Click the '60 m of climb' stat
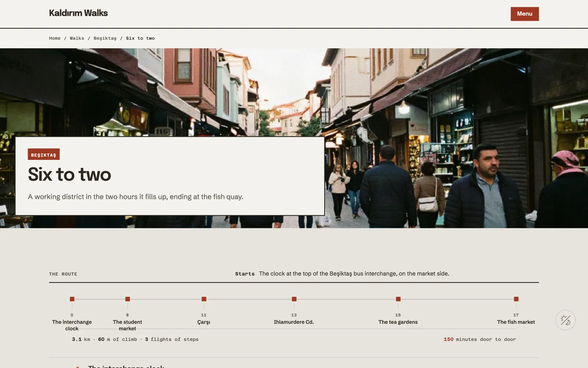Screen dimensions: 588x368 pos(118,339)
